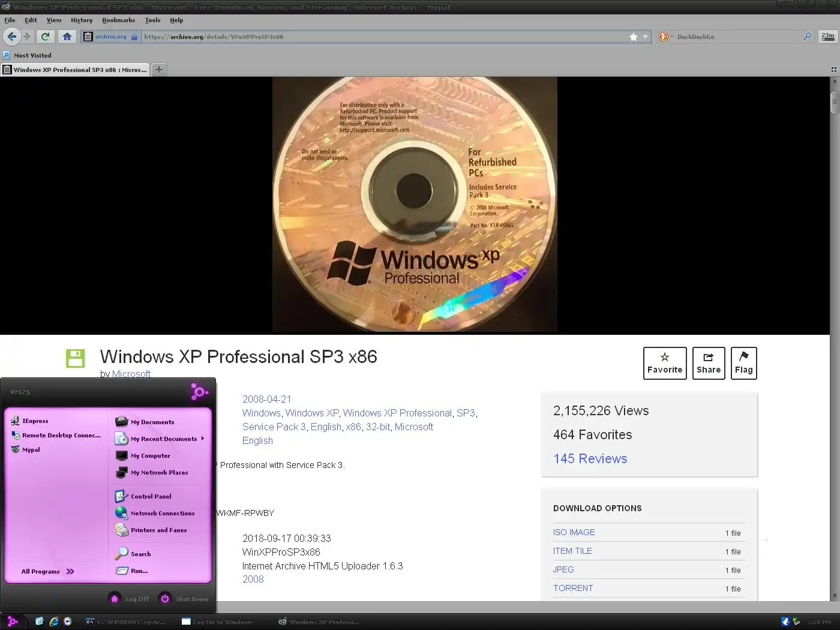The width and height of the screenshot is (840, 630).
Task: Switch to Log On to Windows taskbar button
Action: (223, 622)
